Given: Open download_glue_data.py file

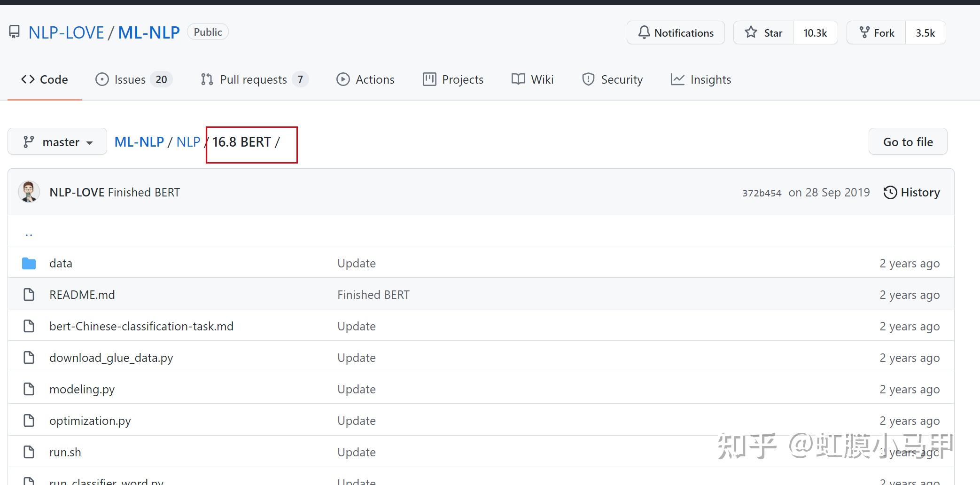Looking at the screenshot, I should (x=111, y=358).
